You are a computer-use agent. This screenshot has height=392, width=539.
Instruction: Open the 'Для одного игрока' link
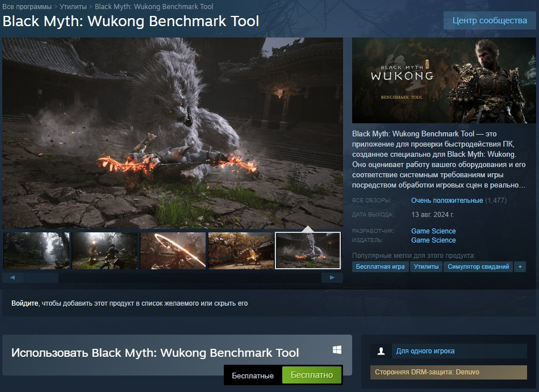pyautogui.click(x=425, y=351)
